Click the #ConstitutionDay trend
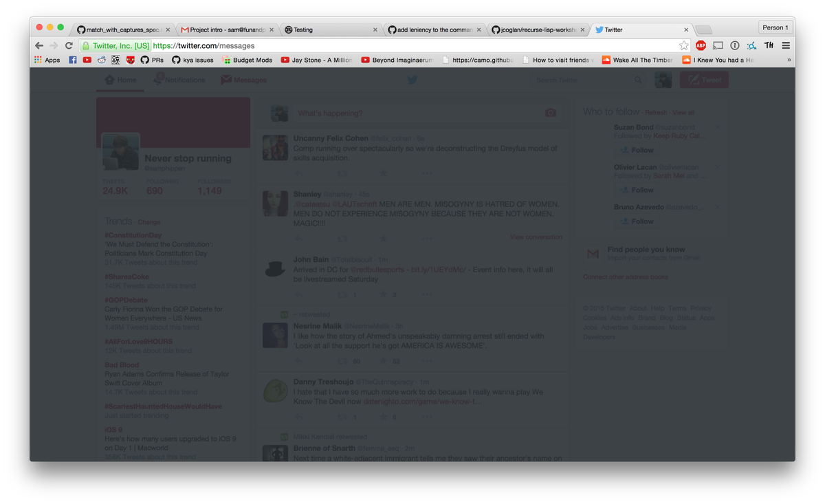825x504 pixels. [133, 235]
